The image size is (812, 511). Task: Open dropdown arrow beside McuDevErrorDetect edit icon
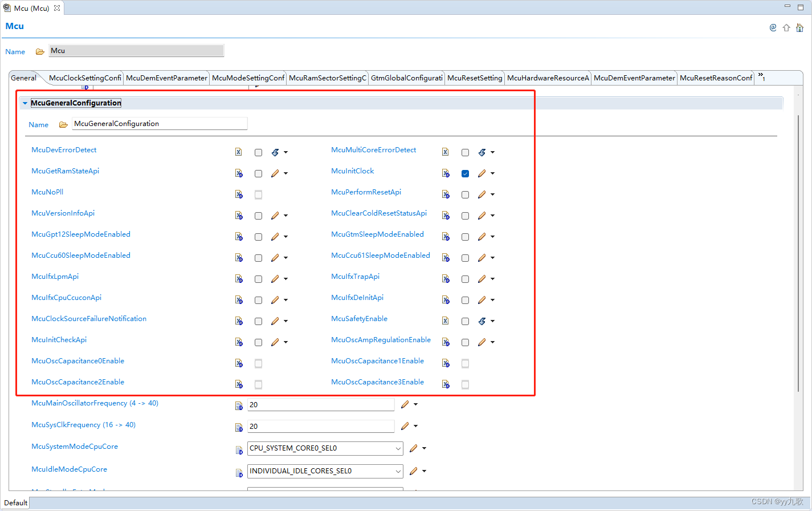click(285, 152)
